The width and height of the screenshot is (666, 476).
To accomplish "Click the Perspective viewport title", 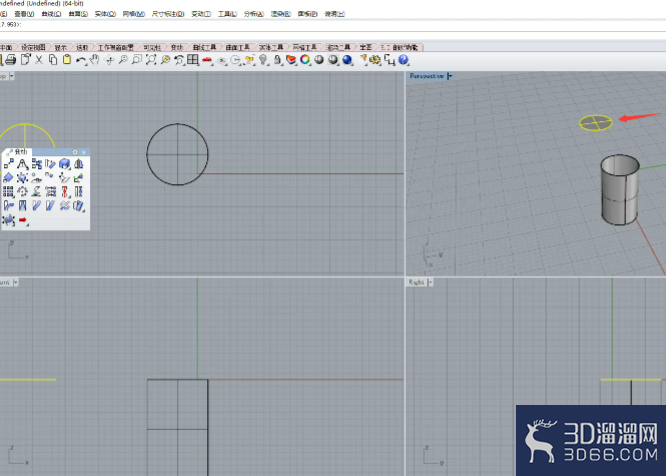I will (426, 76).
